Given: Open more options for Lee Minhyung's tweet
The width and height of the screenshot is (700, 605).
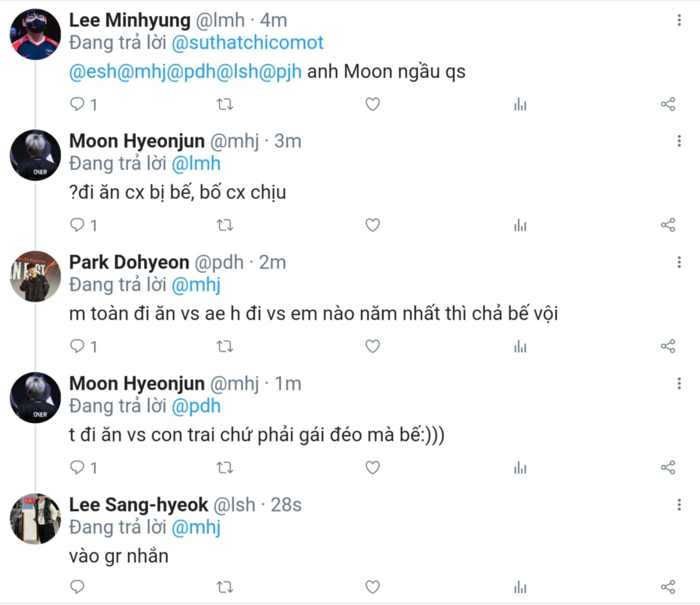Looking at the screenshot, I should coord(679,20).
